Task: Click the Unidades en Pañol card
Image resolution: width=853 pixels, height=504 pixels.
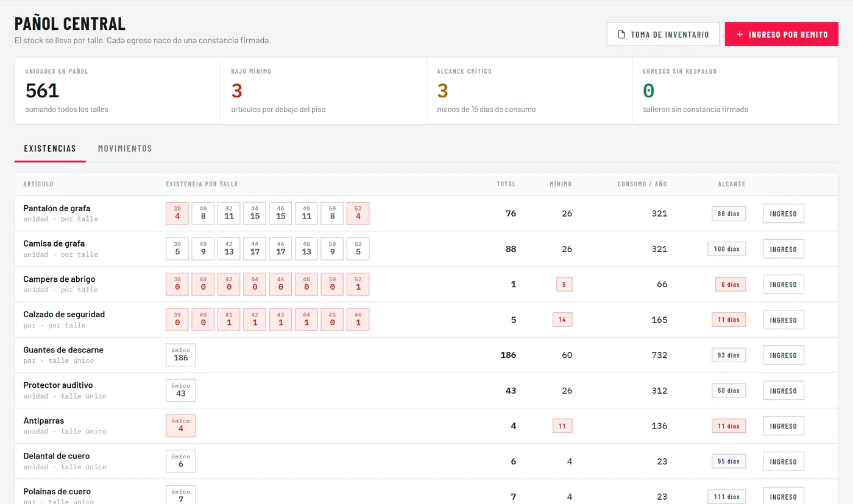Action: coord(118,91)
